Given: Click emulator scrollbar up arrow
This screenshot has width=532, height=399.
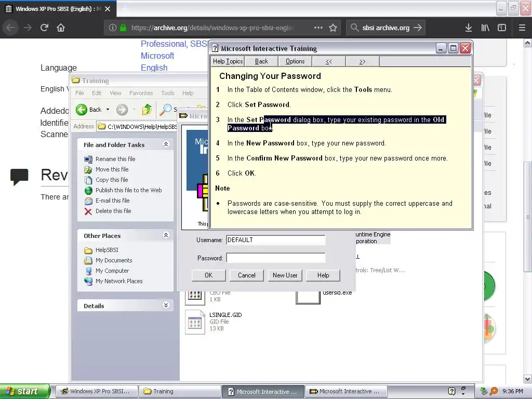Looking at the screenshot, I should tap(527, 43).
